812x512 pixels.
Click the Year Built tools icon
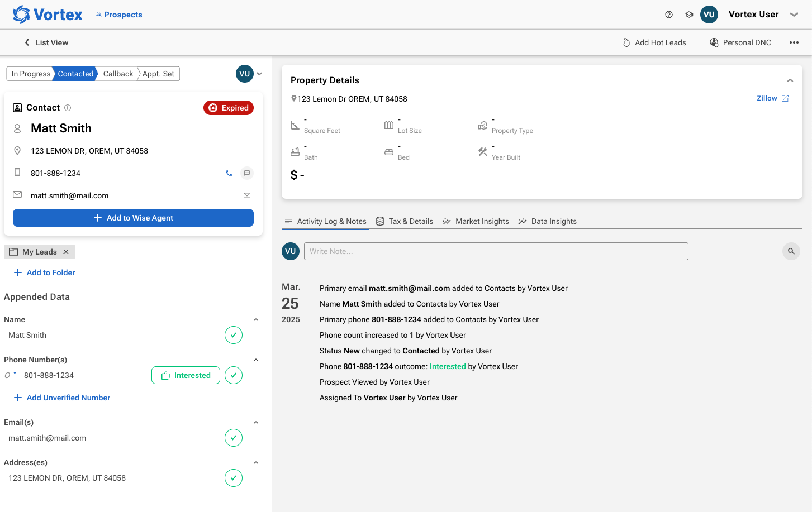pos(483,152)
